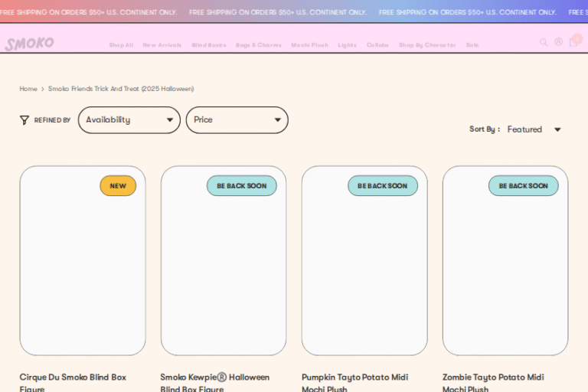
Task: Click the Home breadcrumb link
Action: 28,89
